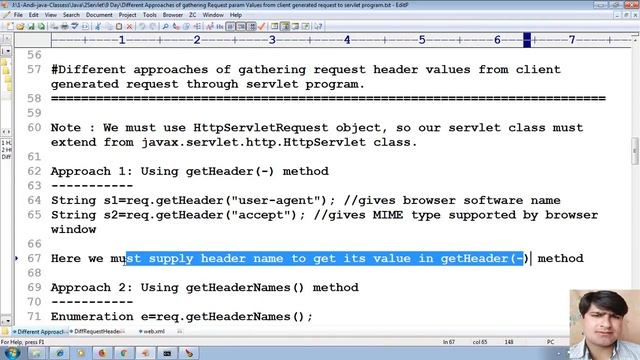Click status bar 'col 65' indicator
This screenshot has width=640, height=360.
[480, 342]
